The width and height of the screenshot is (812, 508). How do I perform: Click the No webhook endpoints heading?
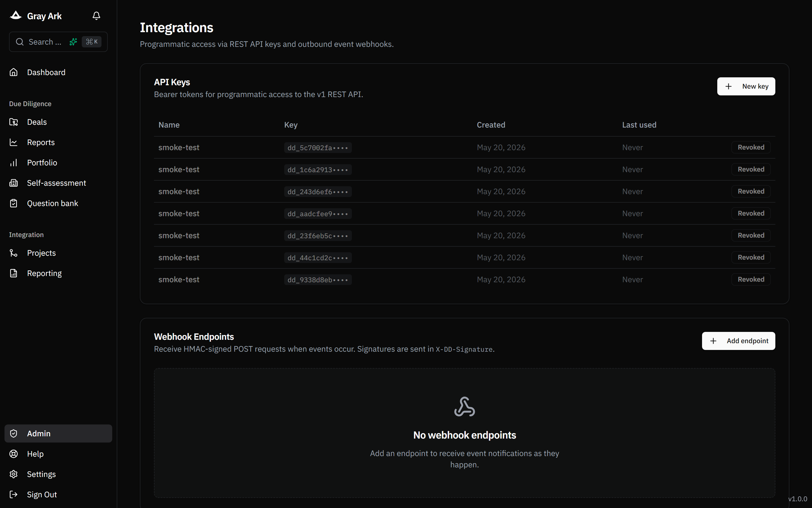pyautogui.click(x=464, y=435)
